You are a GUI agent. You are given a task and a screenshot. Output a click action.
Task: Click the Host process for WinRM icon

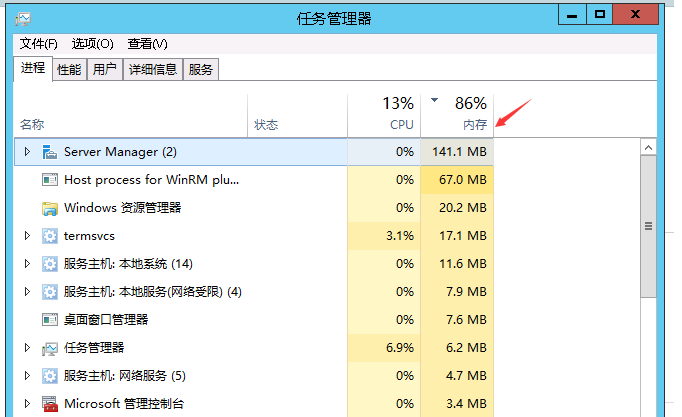point(50,180)
